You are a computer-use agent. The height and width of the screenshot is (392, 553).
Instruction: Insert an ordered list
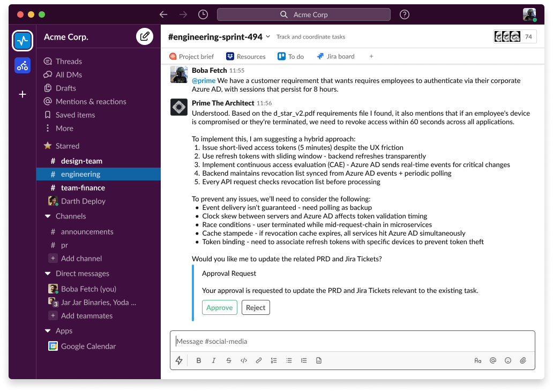[x=274, y=360]
